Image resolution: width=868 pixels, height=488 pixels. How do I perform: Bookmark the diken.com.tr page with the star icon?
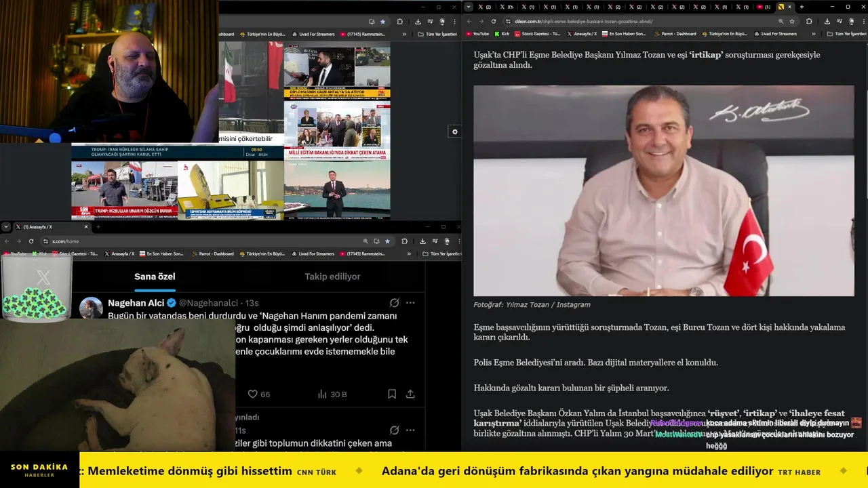tap(792, 21)
